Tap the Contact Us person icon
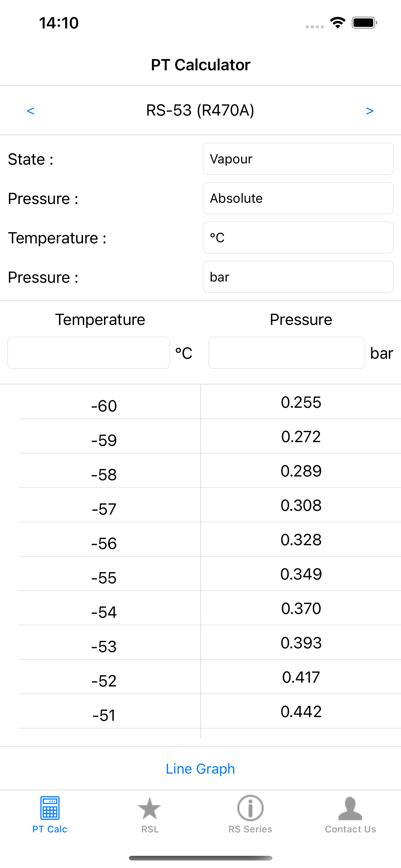This screenshot has width=401, height=868. click(x=350, y=808)
